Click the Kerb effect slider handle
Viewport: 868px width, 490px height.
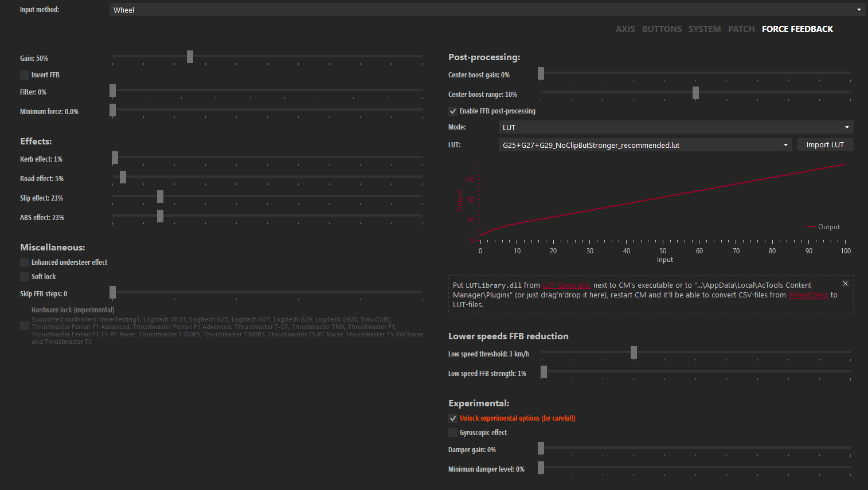[115, 158]
